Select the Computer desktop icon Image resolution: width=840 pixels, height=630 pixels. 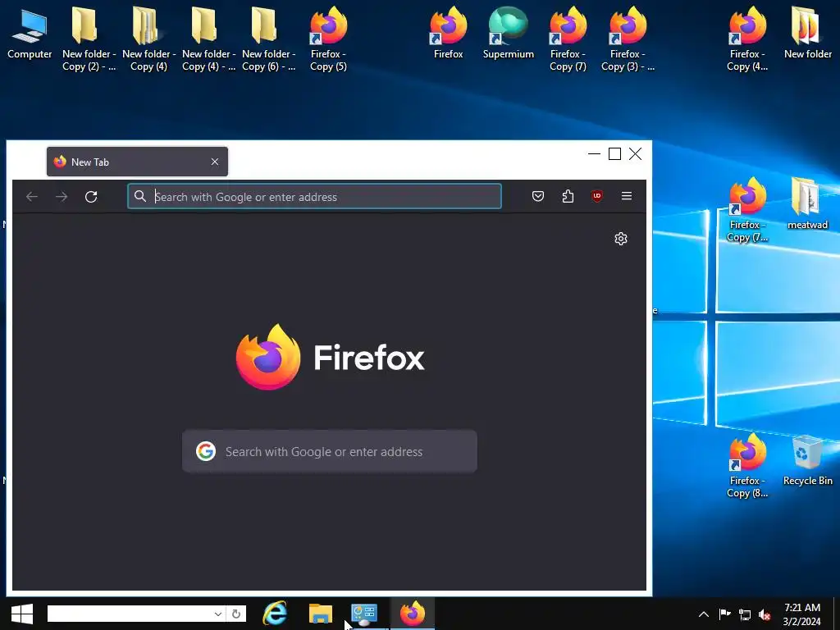click(30, 33)
